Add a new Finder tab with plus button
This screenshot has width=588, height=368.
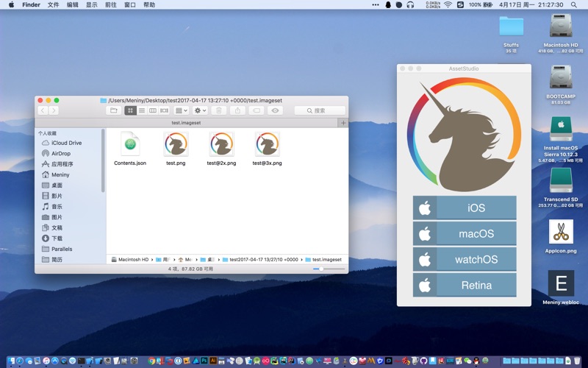pos(343,123)
